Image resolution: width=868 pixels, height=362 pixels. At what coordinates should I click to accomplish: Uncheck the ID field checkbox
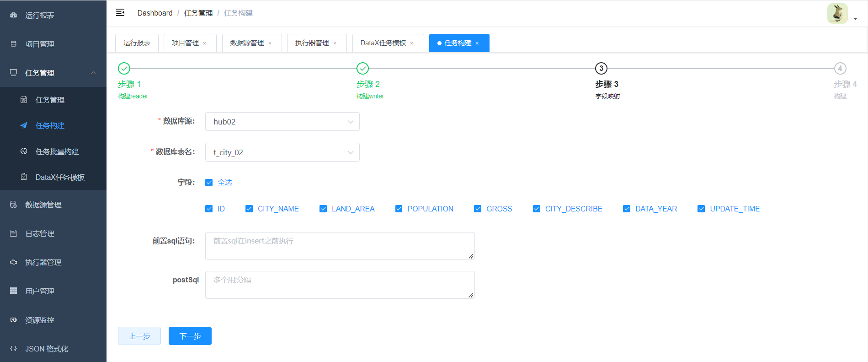pyautogui.click(x=209, y=209)
